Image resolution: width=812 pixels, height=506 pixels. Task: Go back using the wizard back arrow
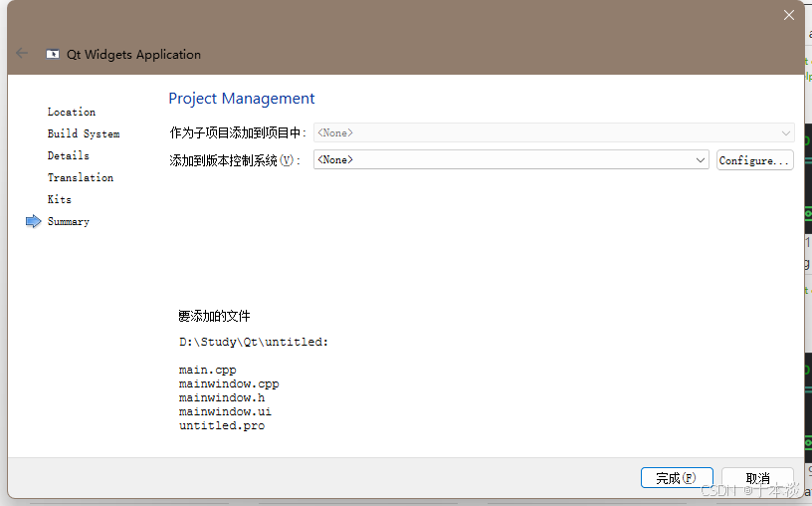[x=22, y=53]
